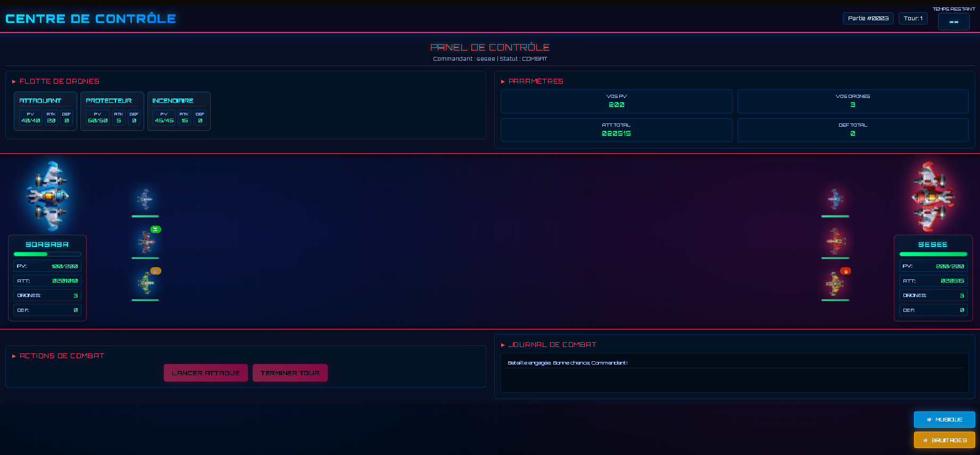Target the right side blue drone
The image size is (980, 455).
835,199
